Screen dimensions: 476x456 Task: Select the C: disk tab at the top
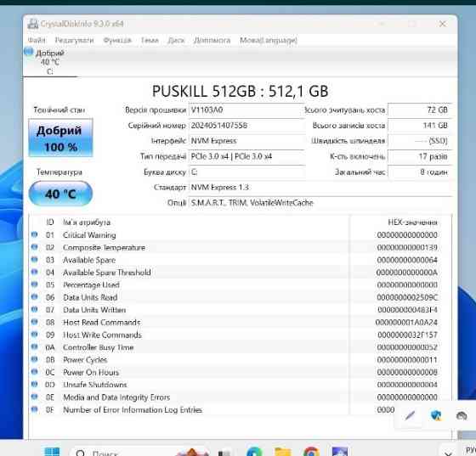point(50,62)
